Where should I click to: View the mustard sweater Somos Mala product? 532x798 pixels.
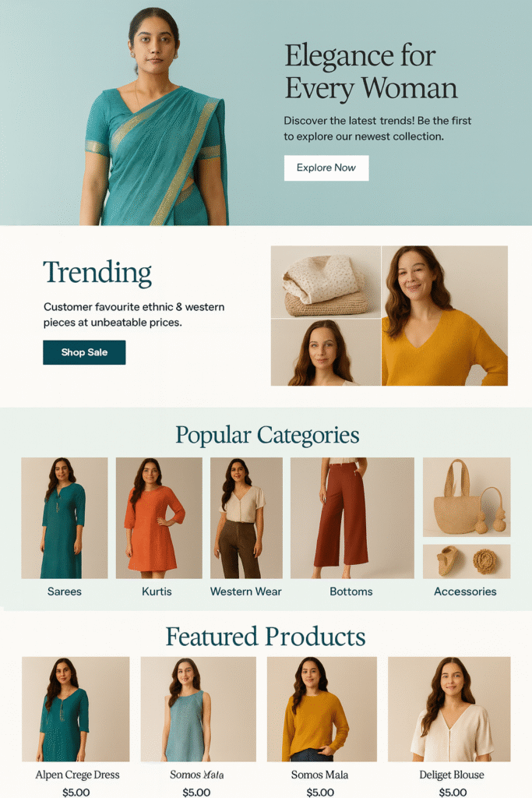click(322, 709)
